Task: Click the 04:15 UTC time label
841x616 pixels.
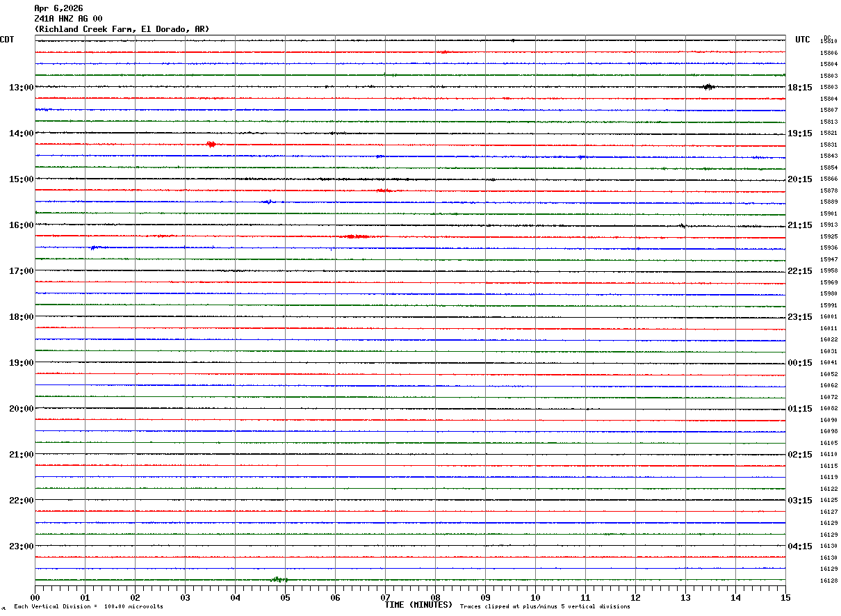Action: pos(800,546)
